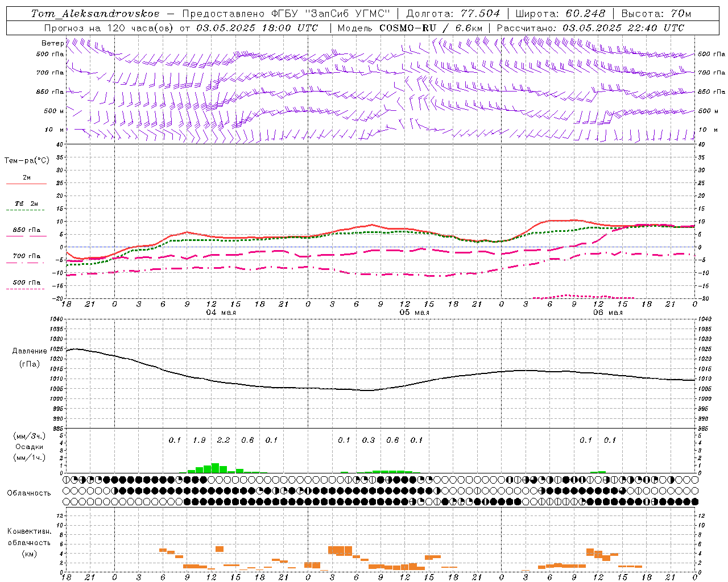Select the Рассчитано: 03.05.2025 22:40 UTC text
The height and width of the screenshot is (582, 728).
tap(590, 28)
